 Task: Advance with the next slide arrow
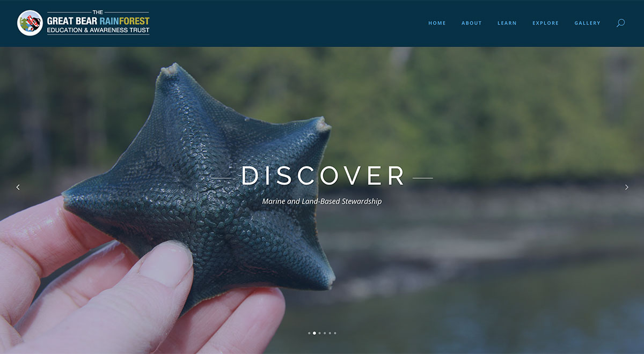[x=626, y=187]
